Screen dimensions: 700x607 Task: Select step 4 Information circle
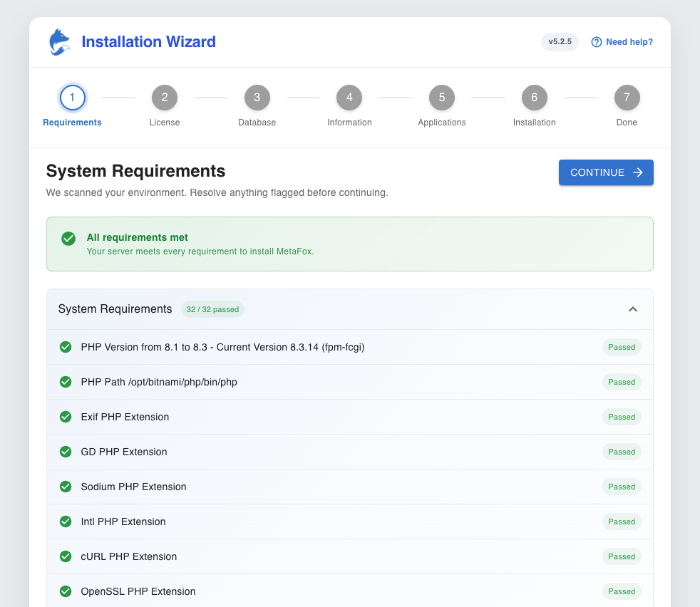(x=349, y=98)
